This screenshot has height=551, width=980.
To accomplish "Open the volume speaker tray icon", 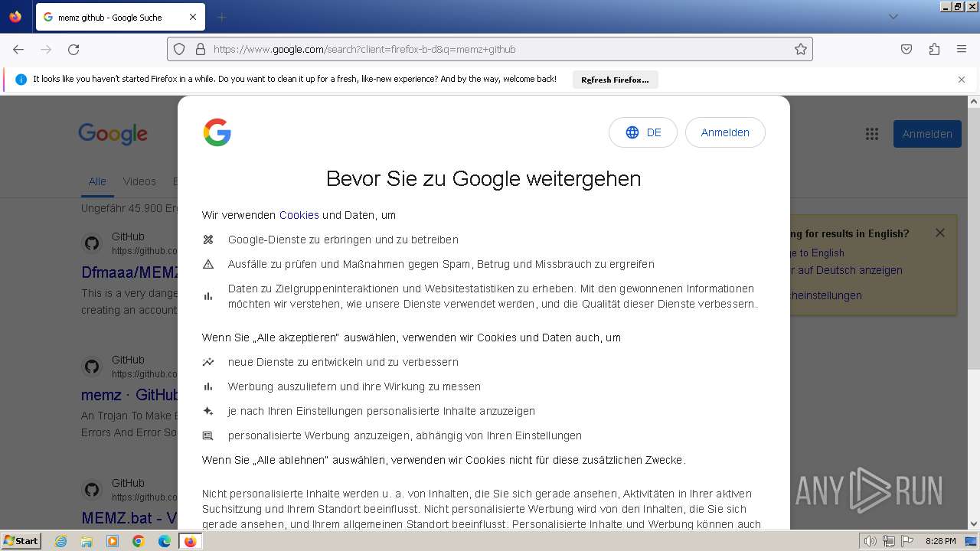I will pos(870,541).
